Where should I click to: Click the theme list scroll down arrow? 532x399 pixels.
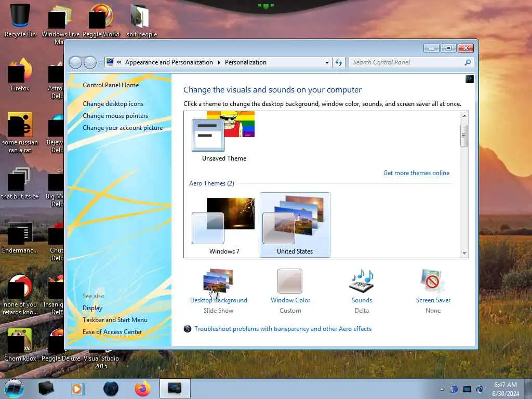(464, 254)
